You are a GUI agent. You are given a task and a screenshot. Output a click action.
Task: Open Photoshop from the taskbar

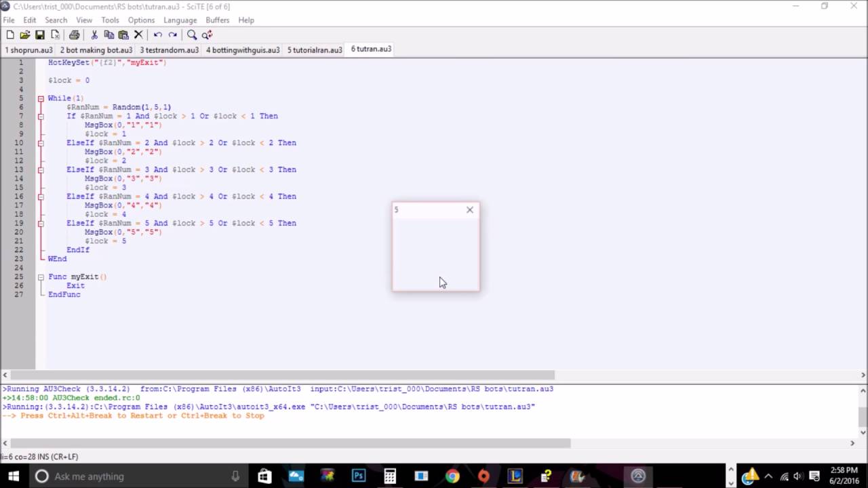359,476
